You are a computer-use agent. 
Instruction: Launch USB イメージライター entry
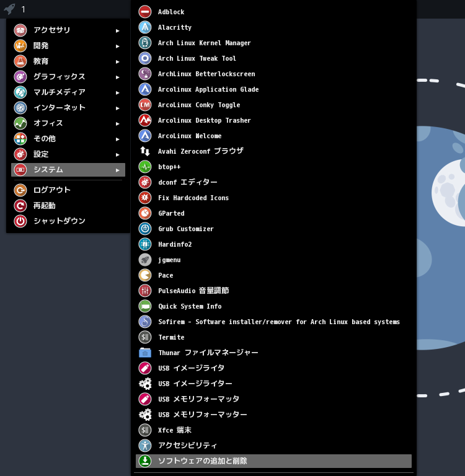point(273,384)
